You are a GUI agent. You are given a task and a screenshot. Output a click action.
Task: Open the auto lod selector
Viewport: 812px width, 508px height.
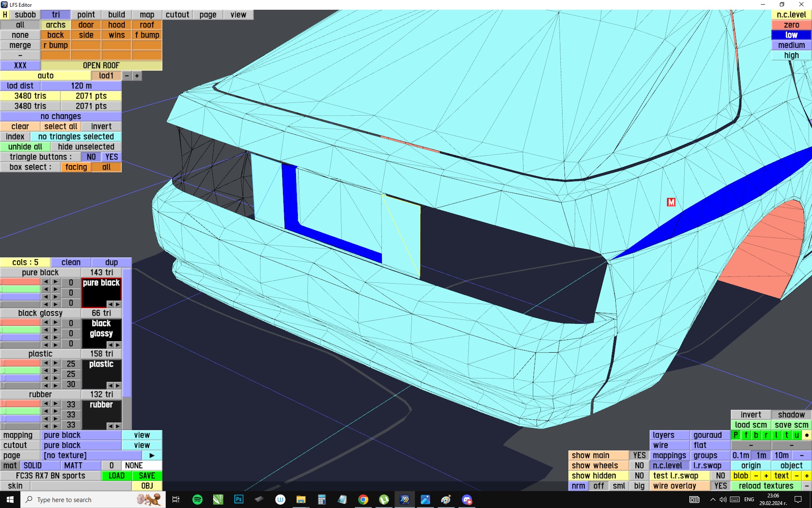45,76
